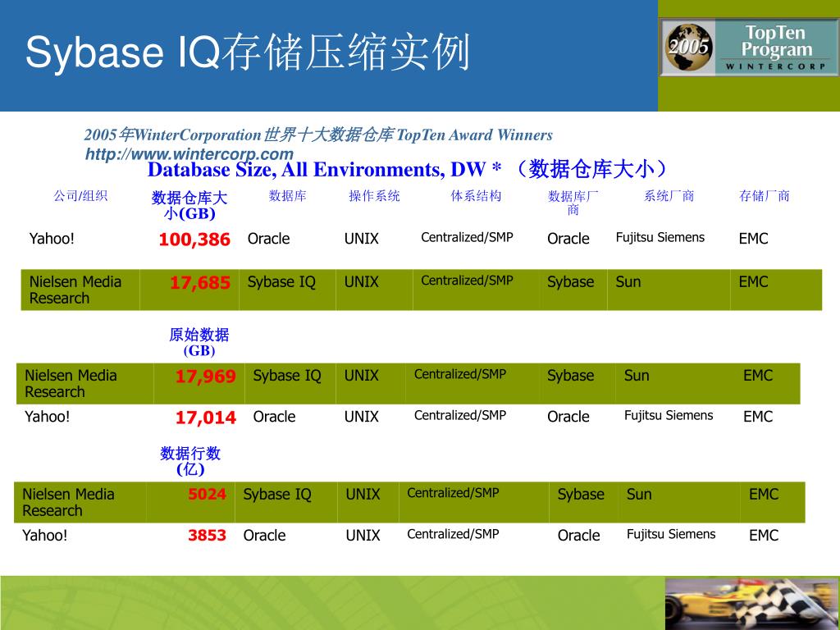The width and height of the screenshot is (840, 630).
Task: Click 'Sybase IQ' in the 17,685 row
Action: (x=281, y=282)
